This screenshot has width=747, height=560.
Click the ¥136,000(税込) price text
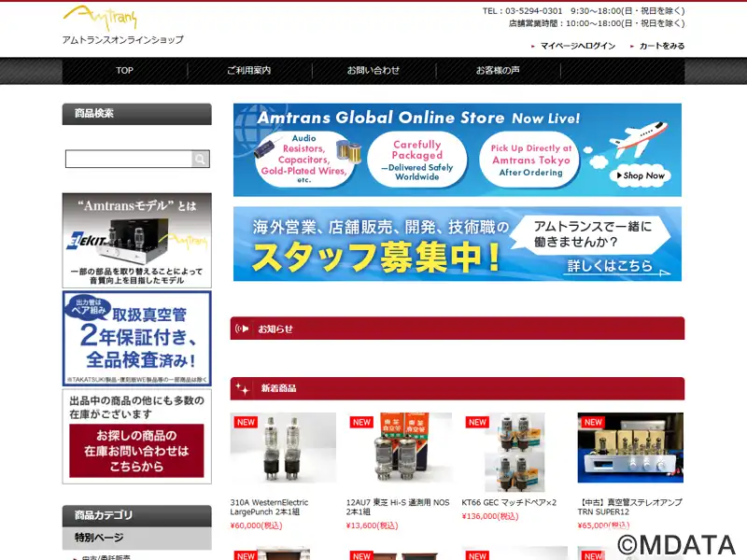pyautogui.click(x=490, y=516)
